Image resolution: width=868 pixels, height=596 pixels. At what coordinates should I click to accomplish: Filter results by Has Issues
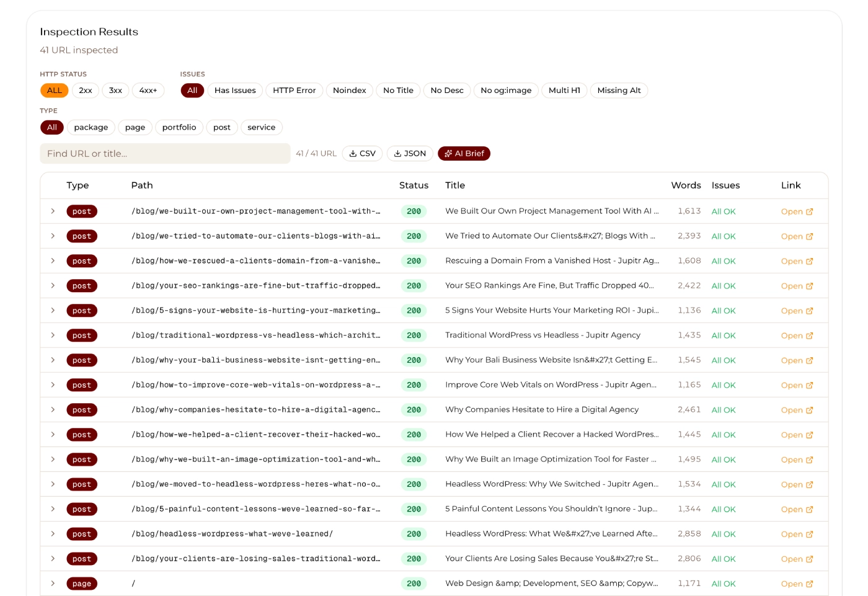(x=235, y=91)
